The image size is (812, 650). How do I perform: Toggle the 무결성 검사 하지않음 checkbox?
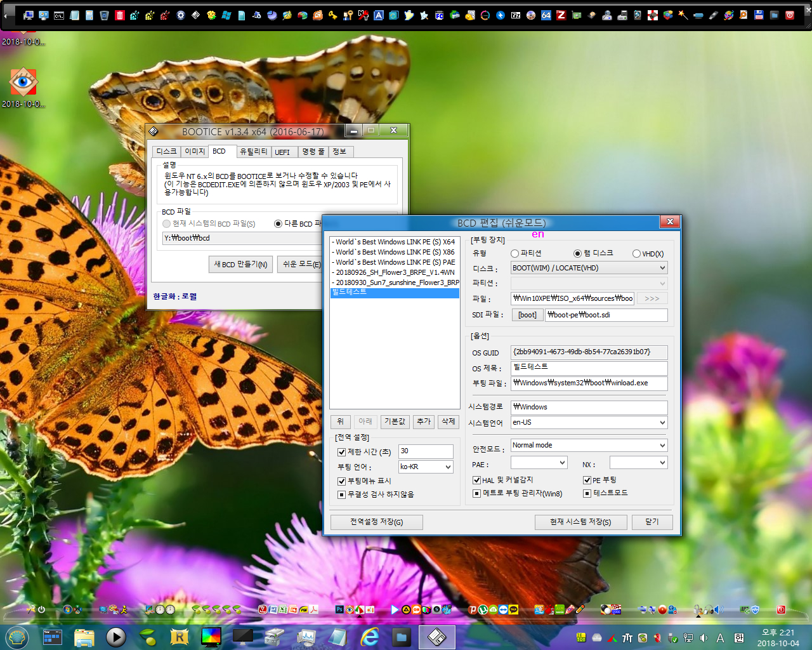(x=341, y=494)
